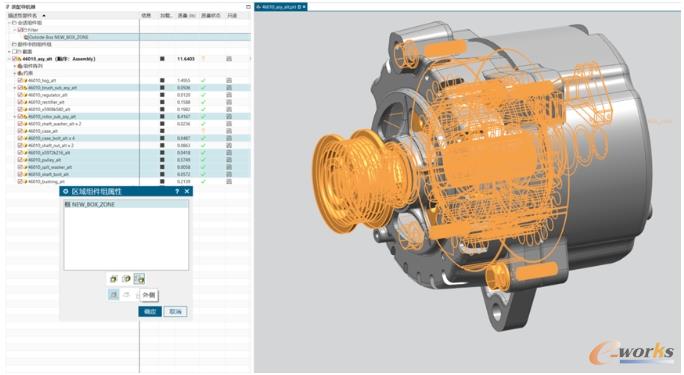The width and height of the screenshot is (684, 375).
Task: Click the panel maximize icon at navigator top-right
Action: coord(248,7)
